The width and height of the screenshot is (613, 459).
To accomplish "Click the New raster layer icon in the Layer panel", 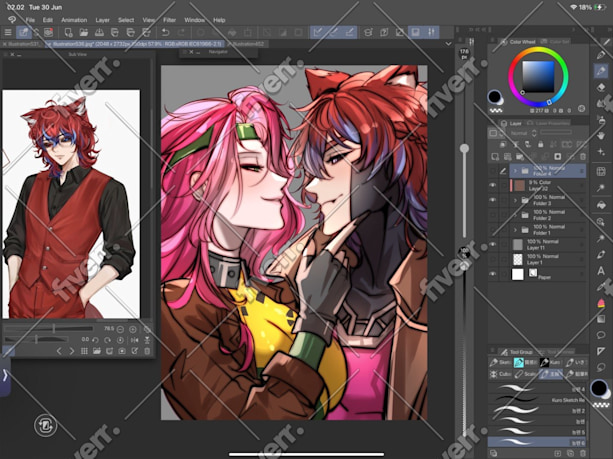I will (495, 157).
